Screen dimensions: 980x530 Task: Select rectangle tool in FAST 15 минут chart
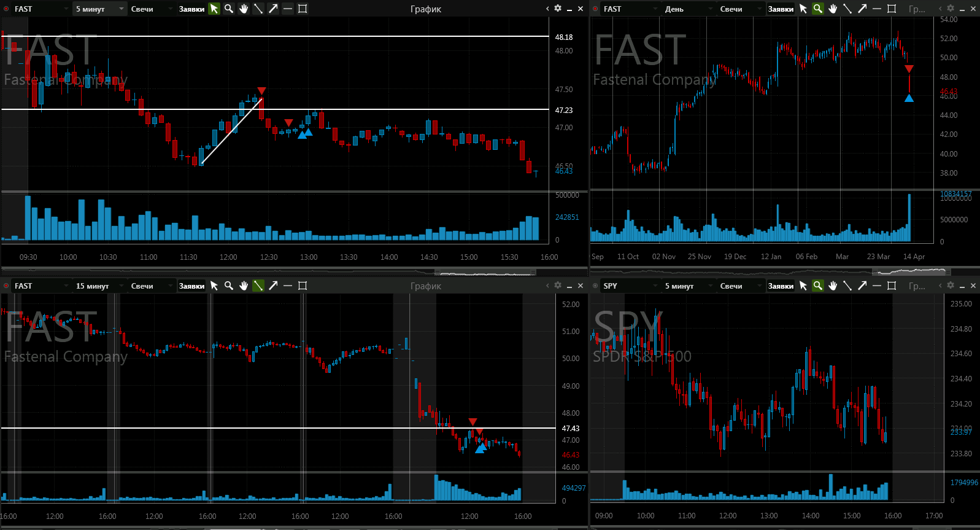[x=303, y=286]
